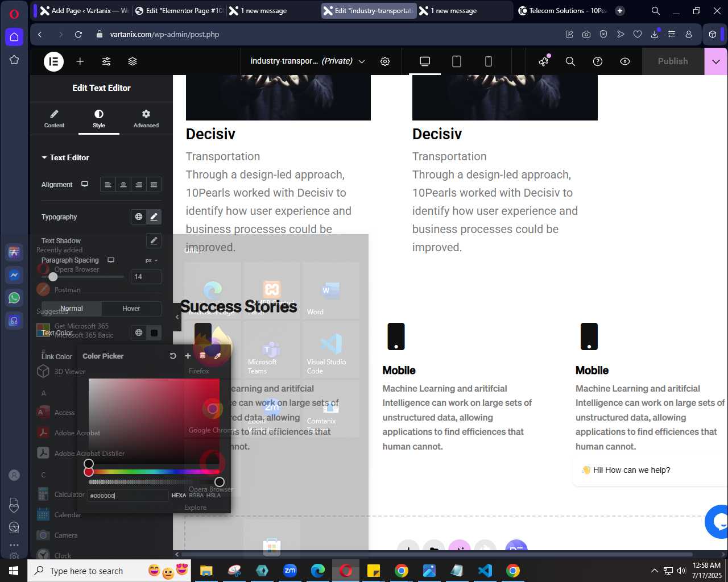Open Opera sidebar home icon

[14, 37]
